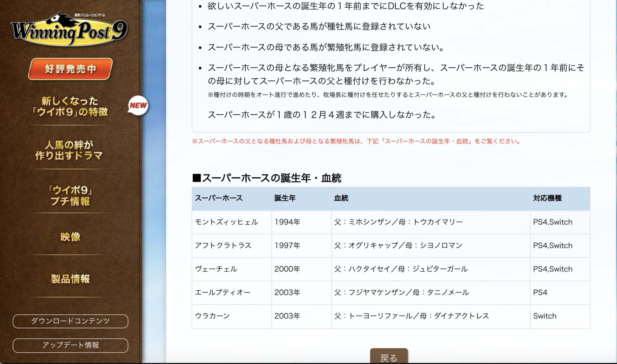Click the ダウンロードコンテンツ button
617x364 pixels.
70,321
